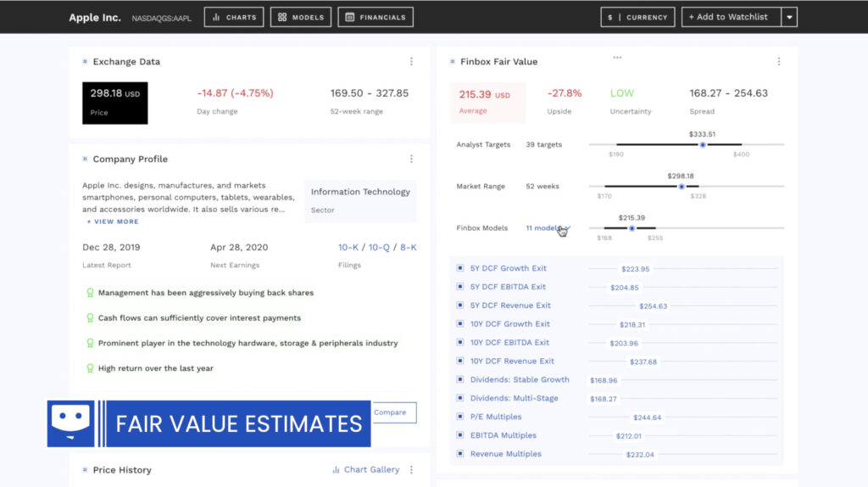Image resolution: width=868 pixels, height=487 pixels.
Task: Expand company description with View More
Action: point(113,221)
